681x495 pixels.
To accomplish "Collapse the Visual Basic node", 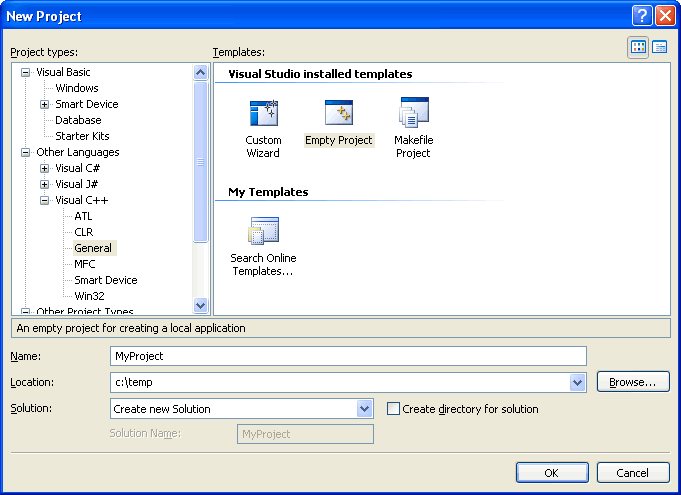I will 26,72.
